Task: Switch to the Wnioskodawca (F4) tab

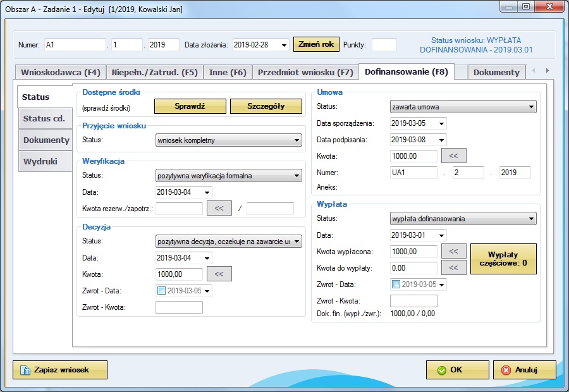Action: 60,72
